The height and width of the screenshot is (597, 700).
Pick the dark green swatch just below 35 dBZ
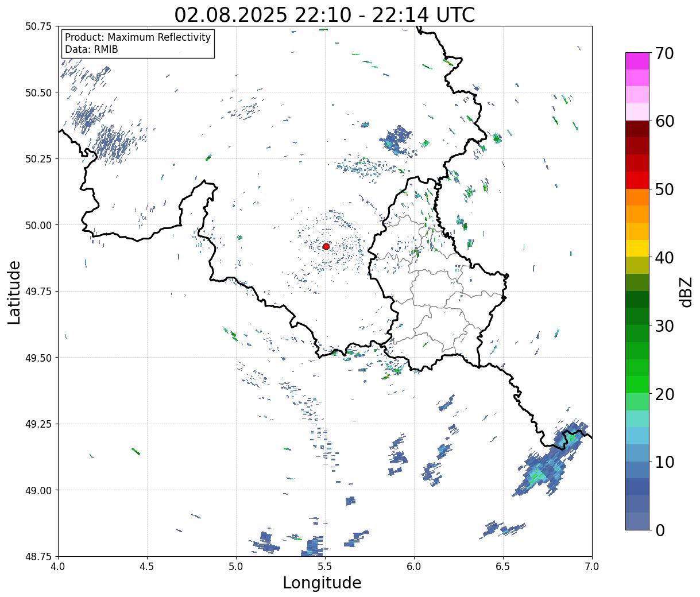click(x=637, y=299)
